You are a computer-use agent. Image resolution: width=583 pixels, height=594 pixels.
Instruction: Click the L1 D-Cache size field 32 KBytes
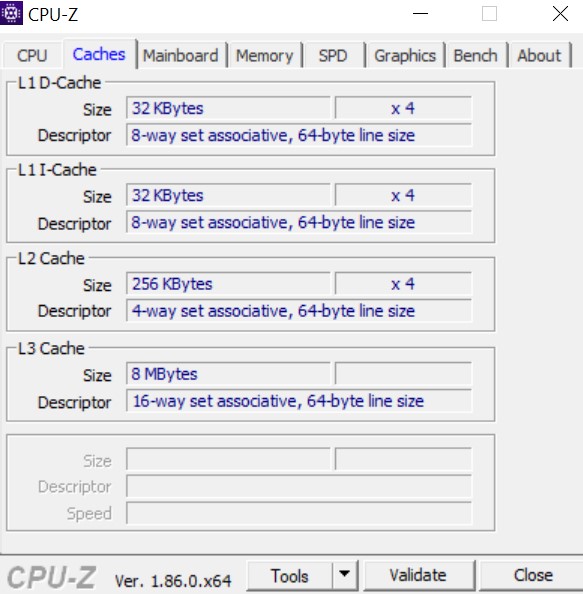(x=228, y=108)
